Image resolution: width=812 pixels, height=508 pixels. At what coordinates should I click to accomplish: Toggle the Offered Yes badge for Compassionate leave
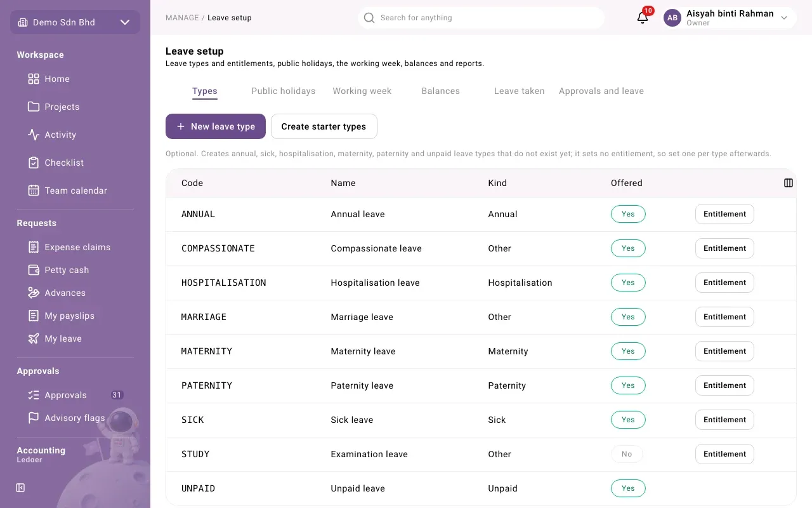tap(628, 248)
